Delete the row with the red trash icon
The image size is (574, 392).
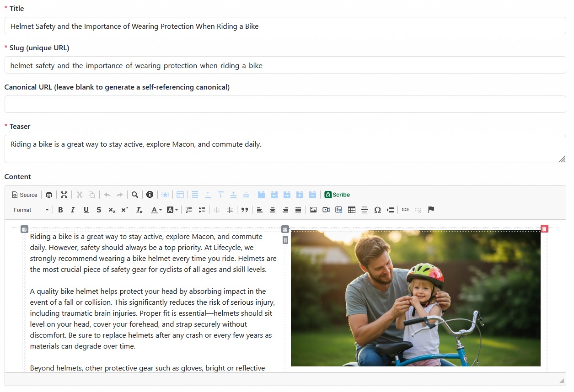click(544, 229)
